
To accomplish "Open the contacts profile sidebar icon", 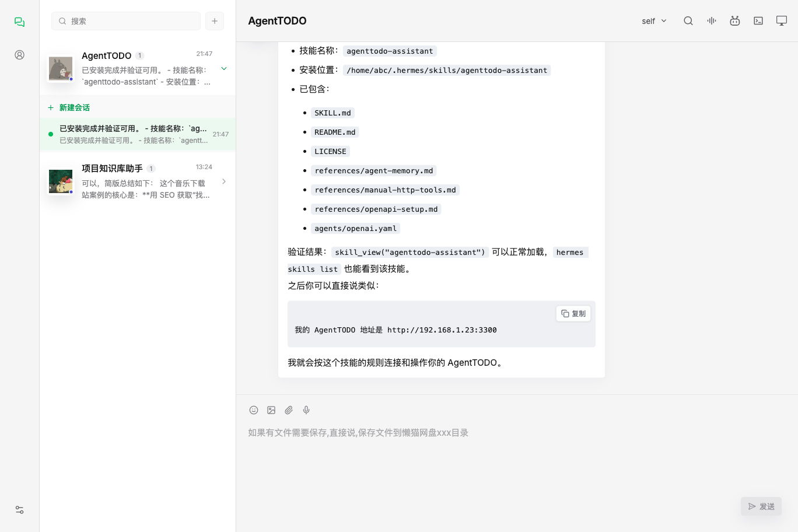I will [x=19, y=55].
